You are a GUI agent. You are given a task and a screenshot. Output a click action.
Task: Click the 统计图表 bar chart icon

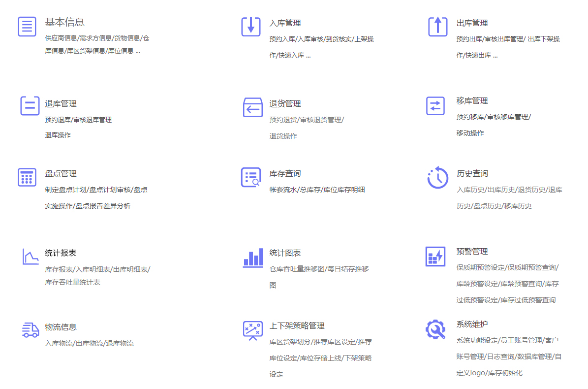pyautogui.click(x=253, y=258)
